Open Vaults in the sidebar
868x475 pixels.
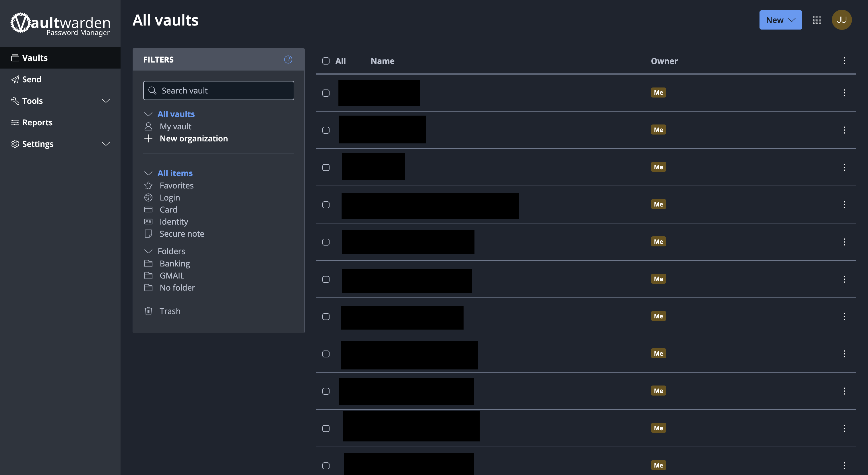point(60,58)
